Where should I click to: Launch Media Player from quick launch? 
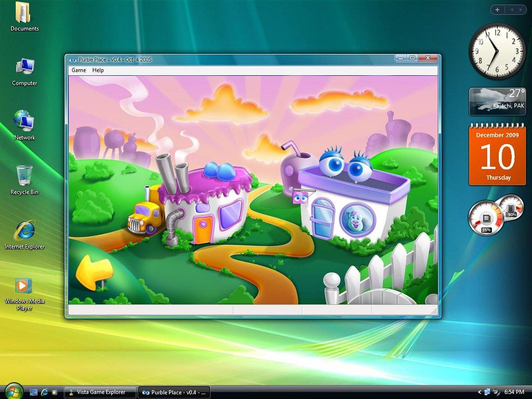tap(55, 392)
